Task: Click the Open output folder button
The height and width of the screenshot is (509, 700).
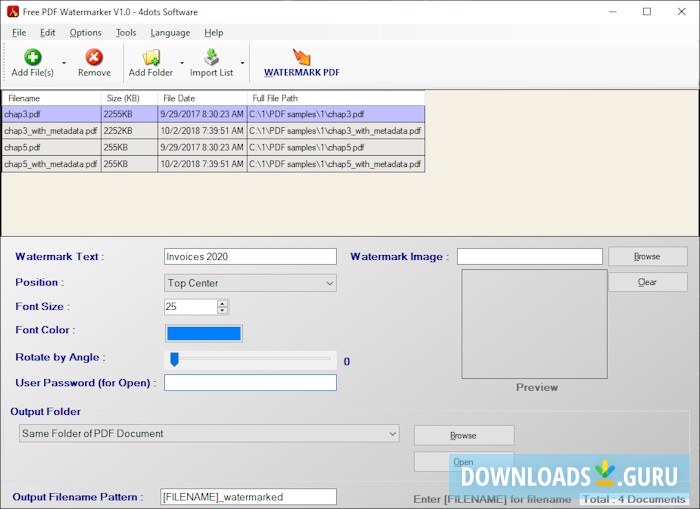Action: tap(463, 462)
